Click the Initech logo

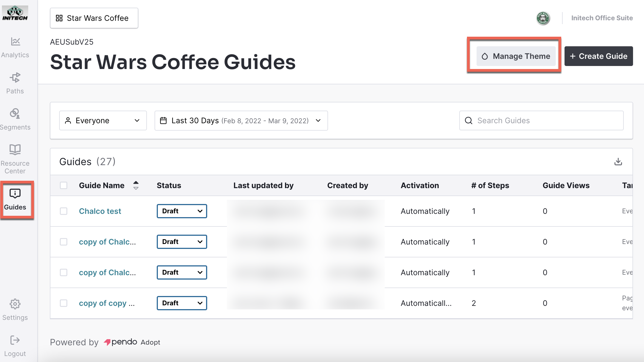click(15, 13)
